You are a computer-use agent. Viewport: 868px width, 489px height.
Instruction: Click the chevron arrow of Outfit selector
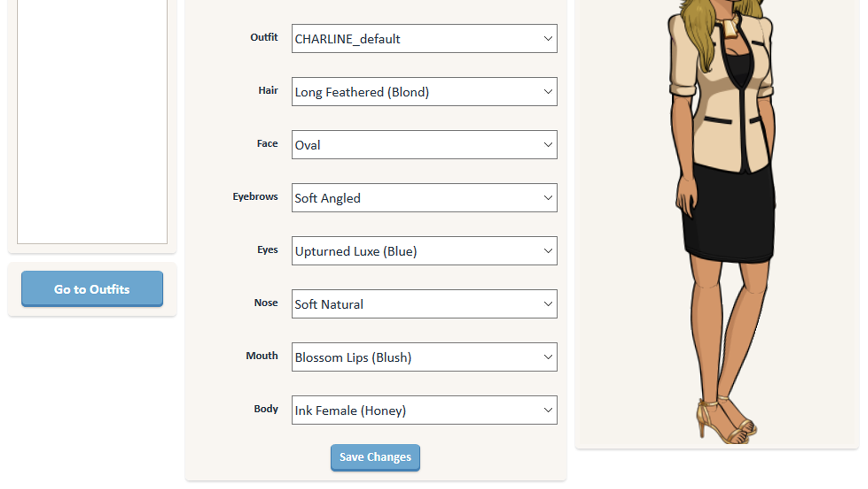[x=548, y=39]
